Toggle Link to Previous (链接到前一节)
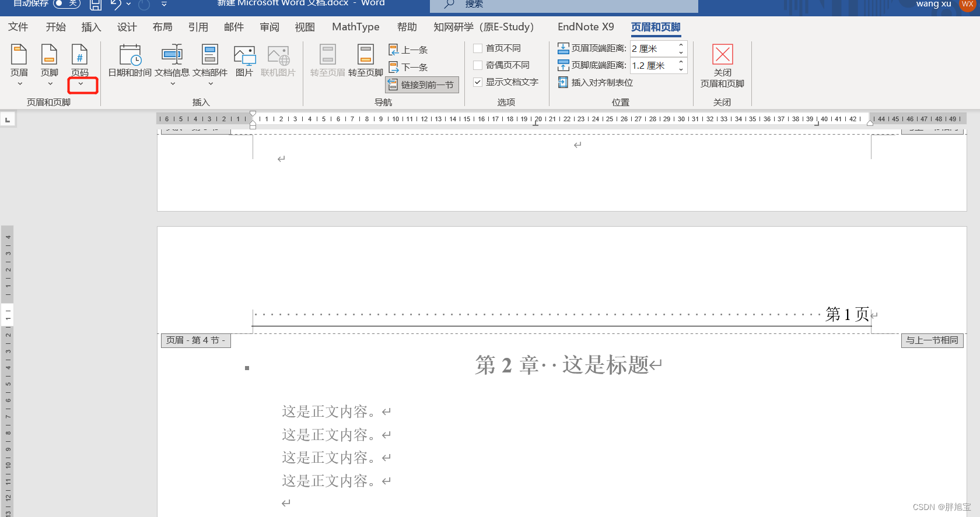 click(x=422, y=85)
